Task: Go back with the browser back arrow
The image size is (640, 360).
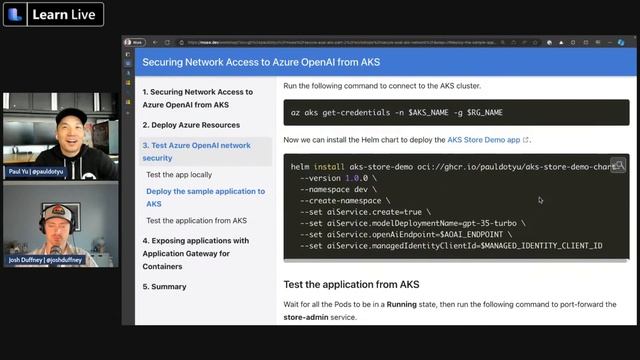Action: (155, 42)
